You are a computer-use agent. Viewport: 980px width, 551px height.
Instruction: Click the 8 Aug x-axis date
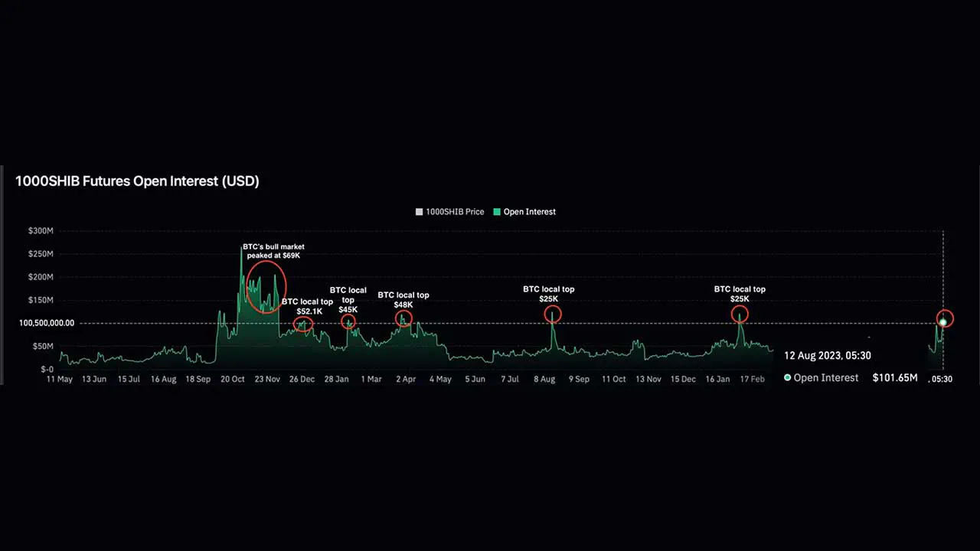coord(544,379)
